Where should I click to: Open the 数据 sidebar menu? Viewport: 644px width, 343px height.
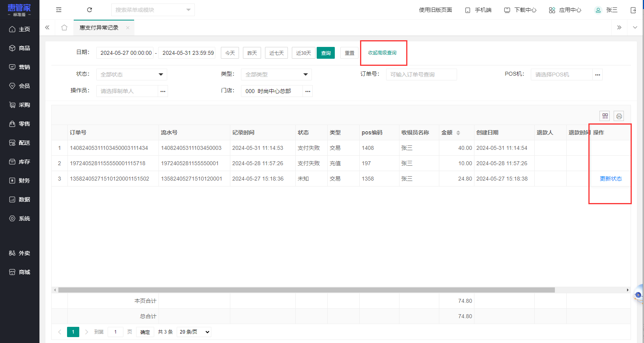click(20, 199)
